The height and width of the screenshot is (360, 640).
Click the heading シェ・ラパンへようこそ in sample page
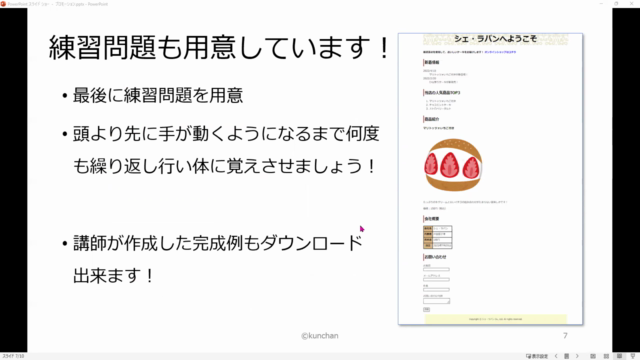pyautogui.click(x=495, y=39)
